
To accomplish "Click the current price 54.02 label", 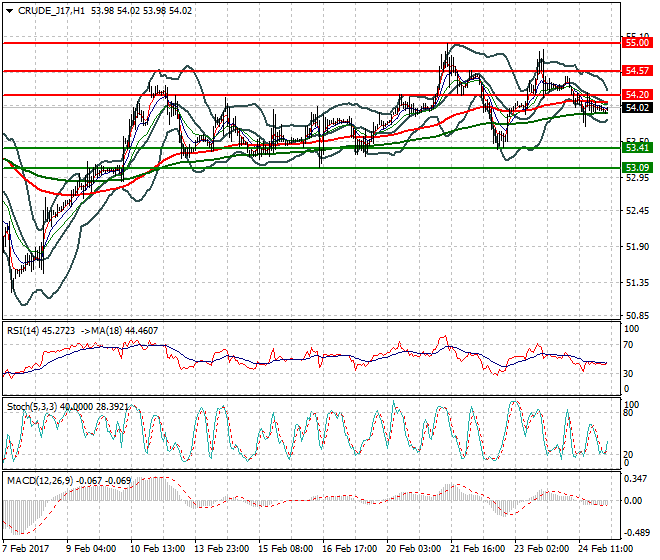I will pyautogui.click(x=637, y=108).
